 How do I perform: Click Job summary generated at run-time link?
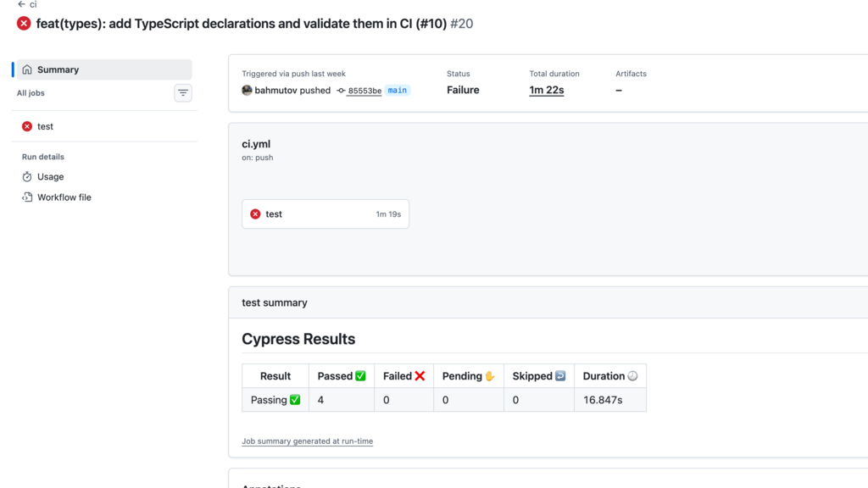tap(305, 441)
